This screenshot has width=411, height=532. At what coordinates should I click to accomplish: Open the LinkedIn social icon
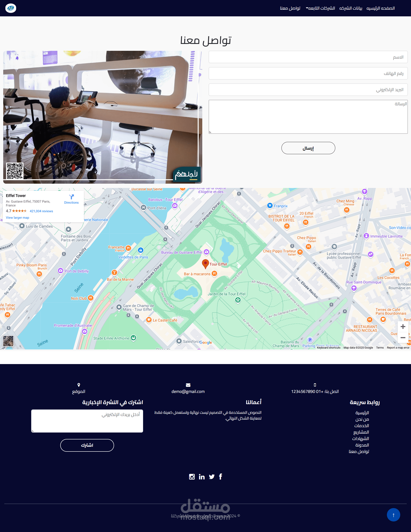[x=202, y=477]
